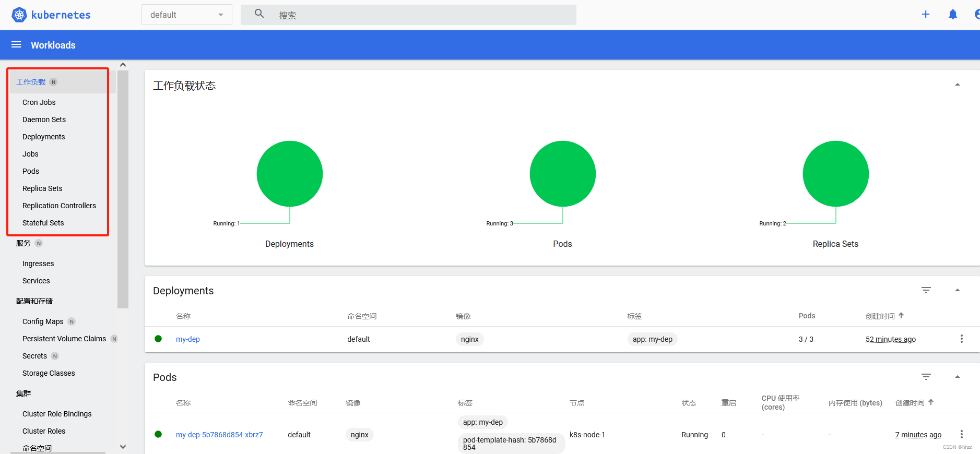Image resolution: width=980 pixels, height=454 pixels.
Task: Click the 节点 header in Pods table
Action: pos(577,403)
